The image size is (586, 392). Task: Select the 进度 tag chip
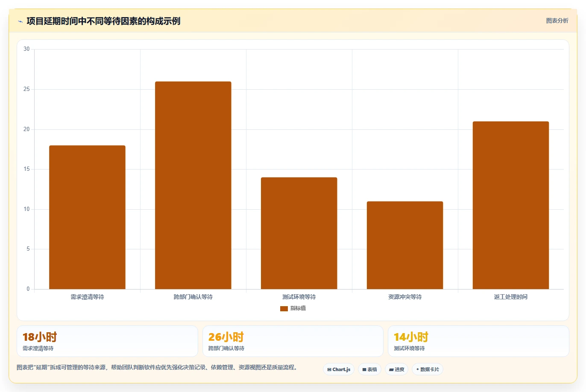pyautogui.click(x=397, y=369)
